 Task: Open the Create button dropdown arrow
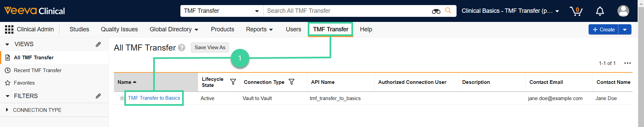(x=625, y=29)
